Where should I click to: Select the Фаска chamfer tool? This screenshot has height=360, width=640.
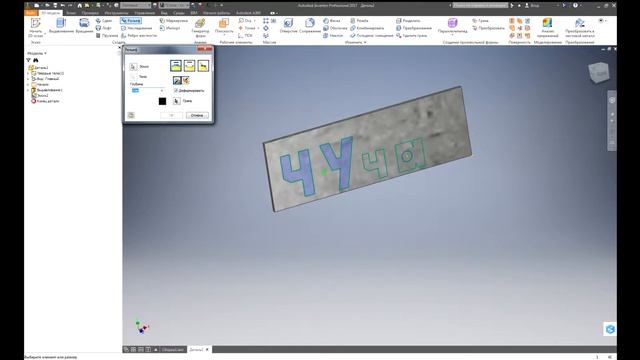tap(331, 20)
